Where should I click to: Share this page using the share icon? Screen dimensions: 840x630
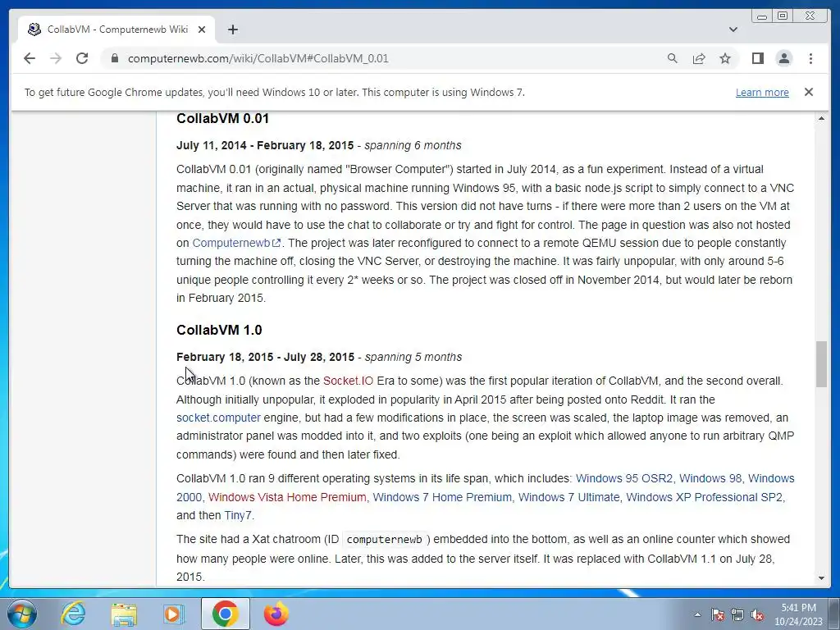pos(699,58)
